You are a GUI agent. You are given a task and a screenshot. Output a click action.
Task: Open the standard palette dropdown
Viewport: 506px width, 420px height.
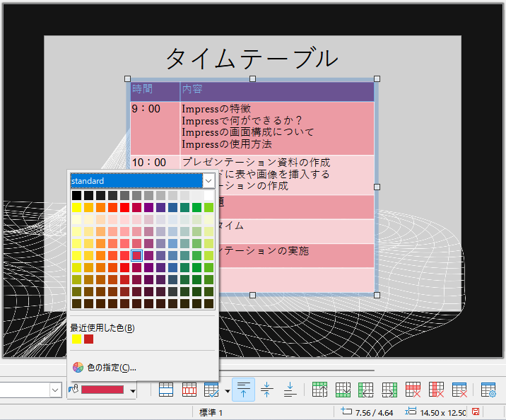click(208, 181)
